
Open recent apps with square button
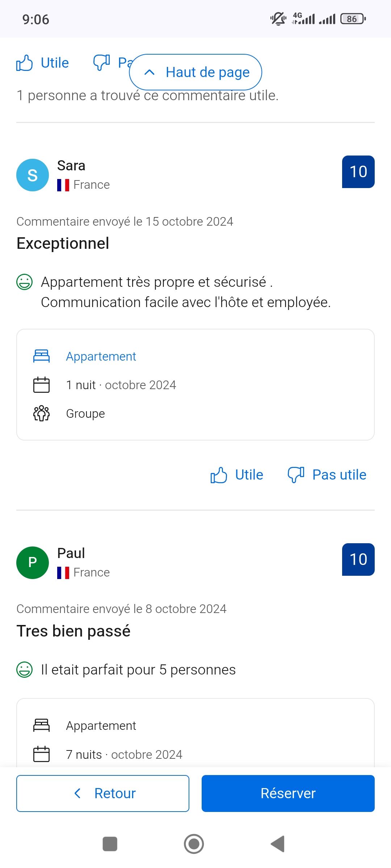pos(110,844)
